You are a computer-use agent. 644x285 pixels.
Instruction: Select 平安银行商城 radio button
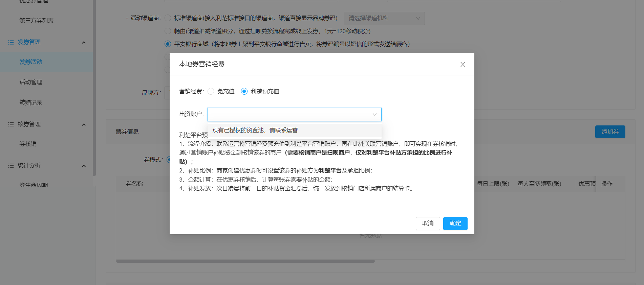[x=168, y=44]
